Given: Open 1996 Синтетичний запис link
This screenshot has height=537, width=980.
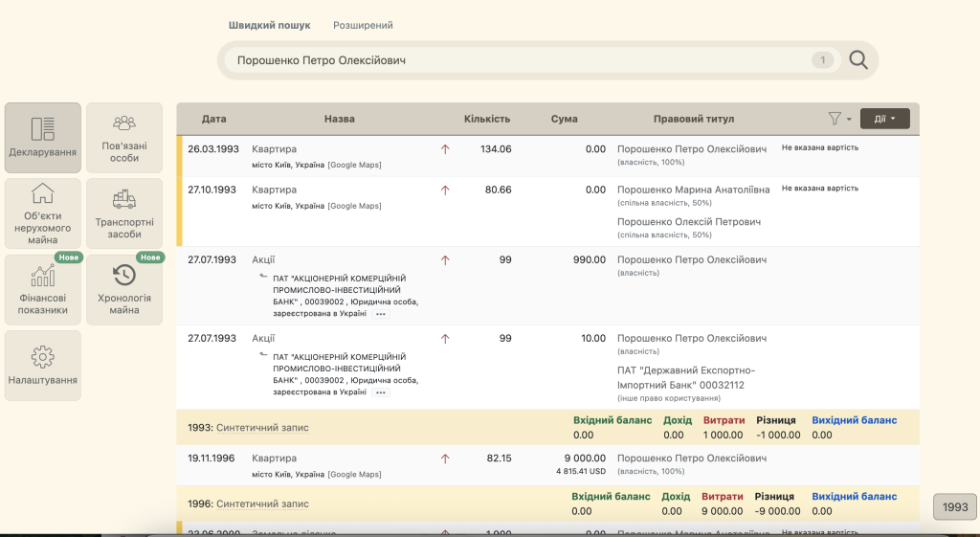Looking at the screenshot, I should click(262, 503).
